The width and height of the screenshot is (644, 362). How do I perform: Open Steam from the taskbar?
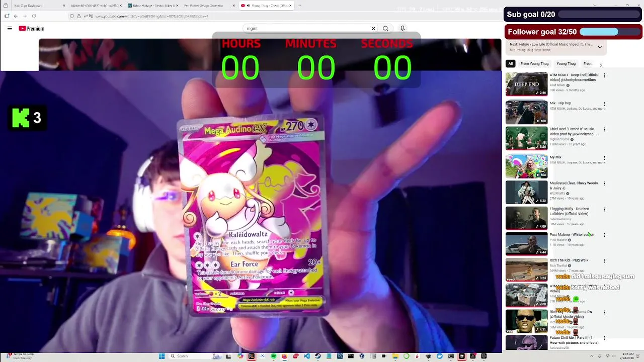318,356
